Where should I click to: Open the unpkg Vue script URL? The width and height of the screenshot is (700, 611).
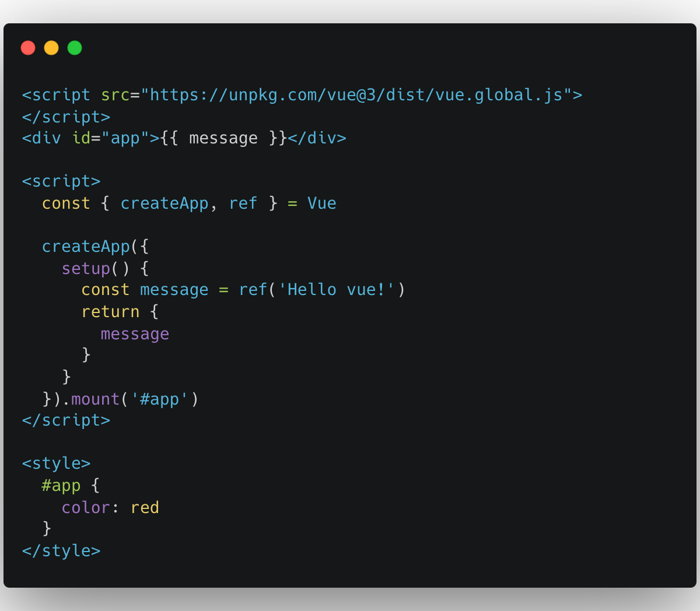356,94
